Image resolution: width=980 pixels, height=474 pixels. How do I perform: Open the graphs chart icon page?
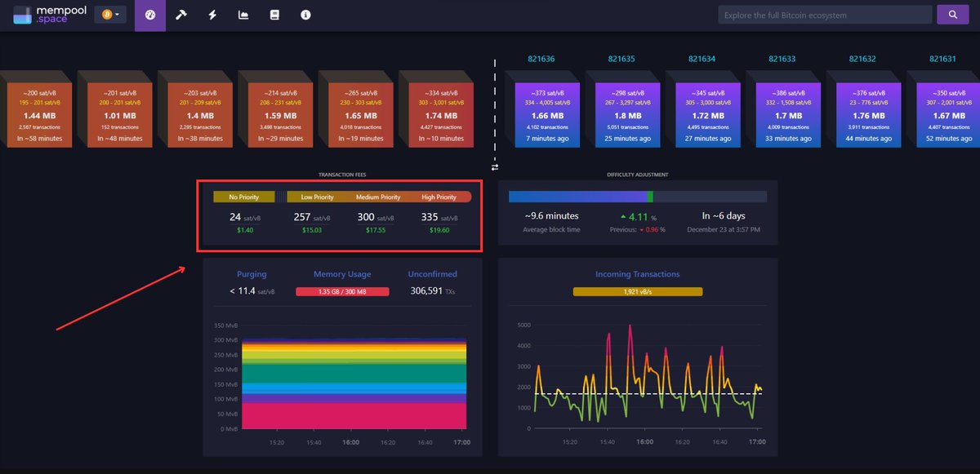(243, 15)
